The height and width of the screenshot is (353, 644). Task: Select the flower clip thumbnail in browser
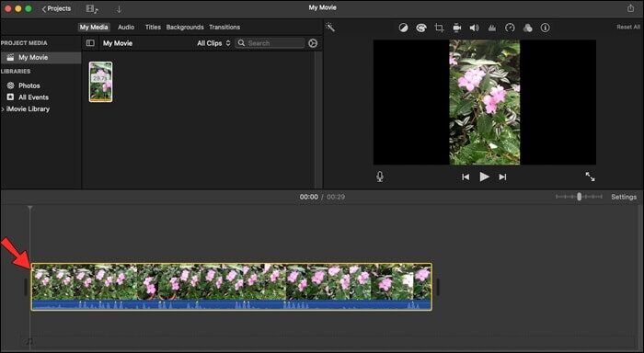[x=100, y=82]
